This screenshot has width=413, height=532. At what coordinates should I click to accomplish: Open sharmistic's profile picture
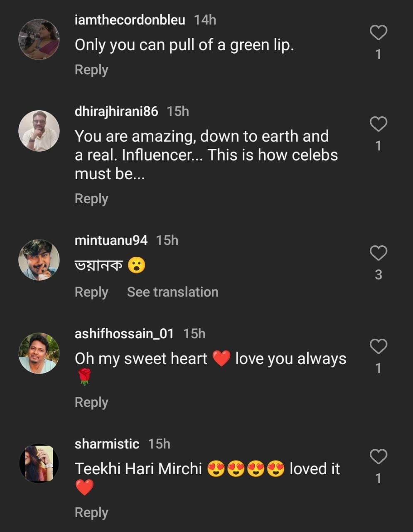(x=39, y=463)
